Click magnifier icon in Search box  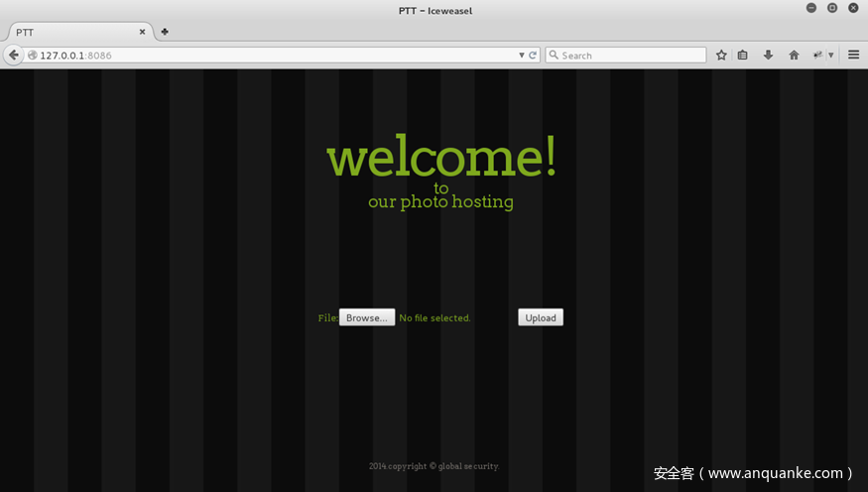pyautogui.click(x=553, y=55)
